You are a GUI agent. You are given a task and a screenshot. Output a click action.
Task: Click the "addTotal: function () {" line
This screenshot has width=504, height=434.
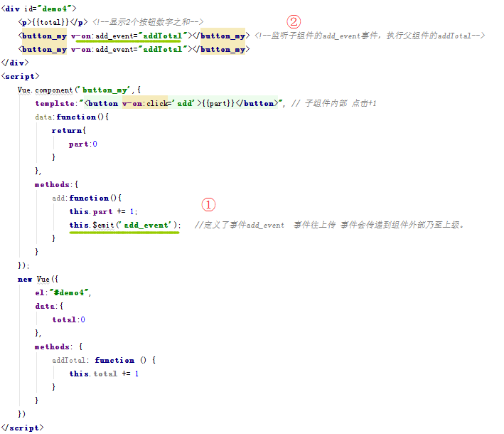pos(104,360)
